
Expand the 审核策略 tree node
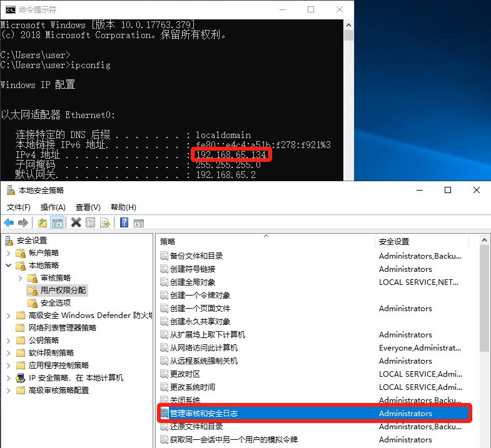(21, 278)
